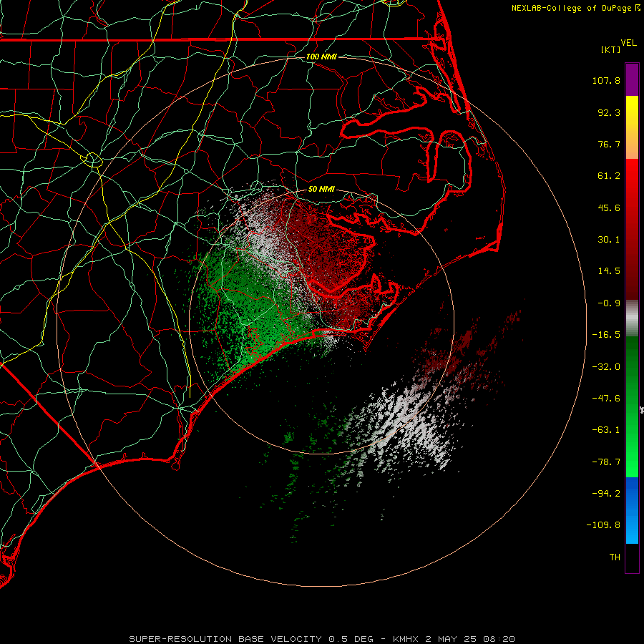The width and height of the screenshot is (644, 644).
Task: Click the -94.2 legend value
Action: point(606,494)
